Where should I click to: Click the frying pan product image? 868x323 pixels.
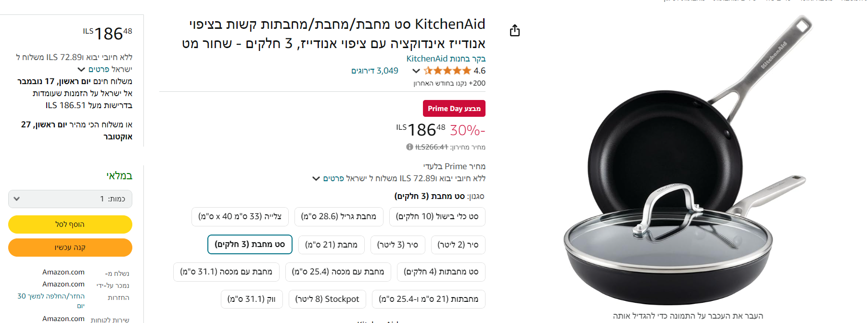[687, 163]
